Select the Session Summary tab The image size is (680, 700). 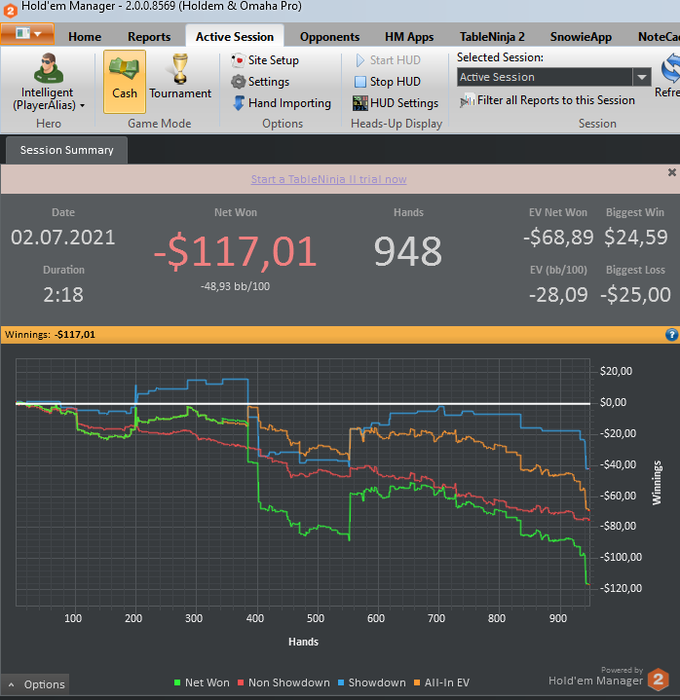[x=67, y=150]
